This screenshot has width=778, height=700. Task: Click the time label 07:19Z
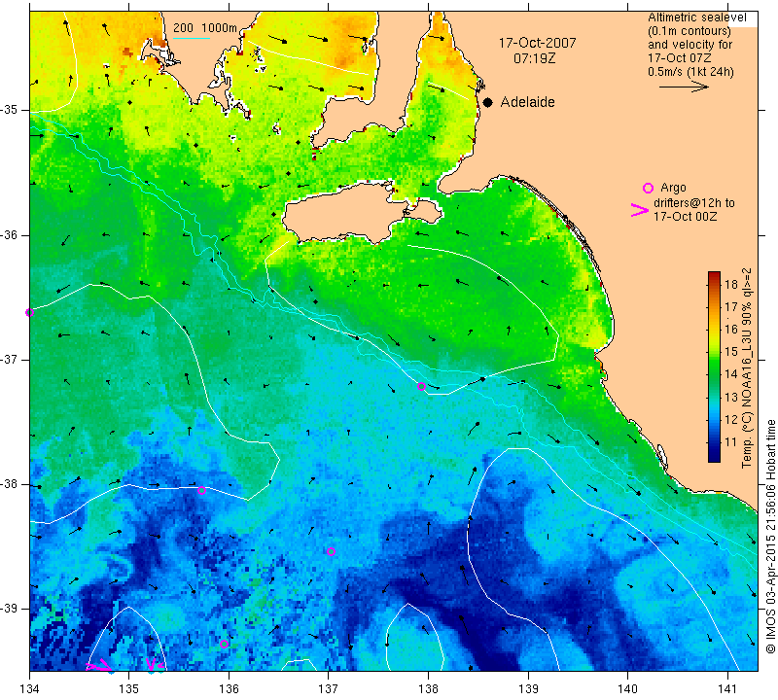(534, 58)
